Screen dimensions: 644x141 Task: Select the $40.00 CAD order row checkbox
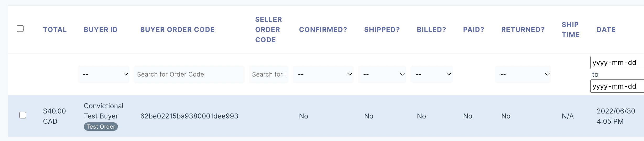(23, 115)
